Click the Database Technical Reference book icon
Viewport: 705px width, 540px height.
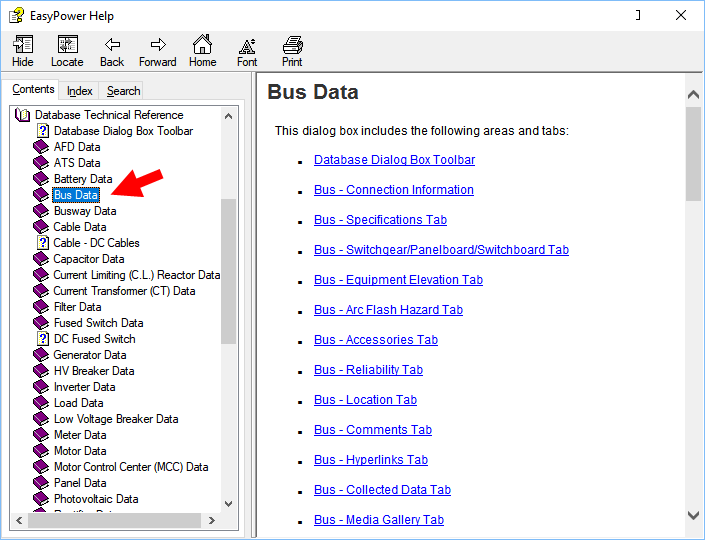coord(24,115)
